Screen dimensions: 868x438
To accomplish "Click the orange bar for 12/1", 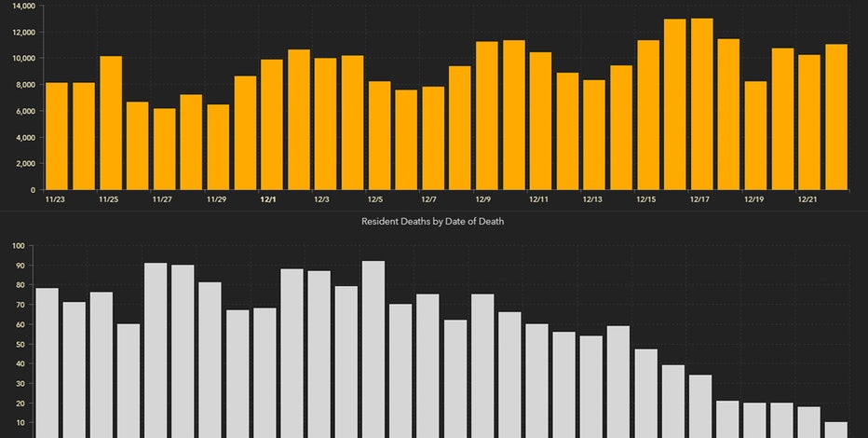I will point(272,125).
